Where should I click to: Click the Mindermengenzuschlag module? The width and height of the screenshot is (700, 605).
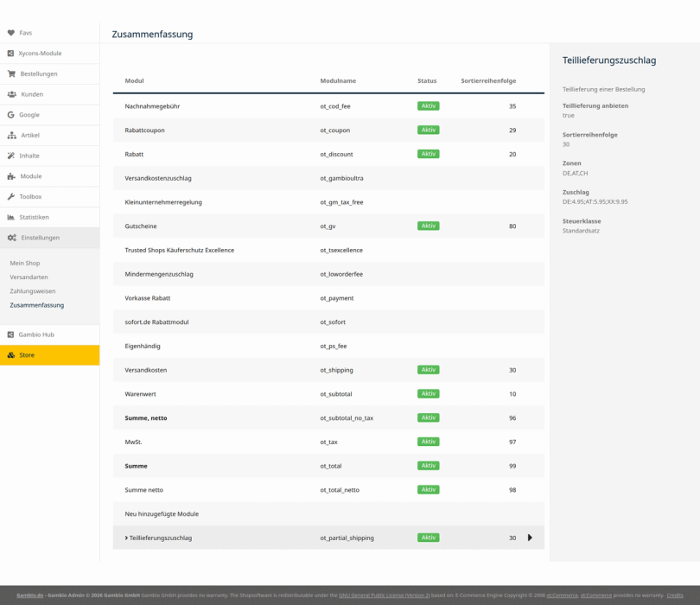159,274
